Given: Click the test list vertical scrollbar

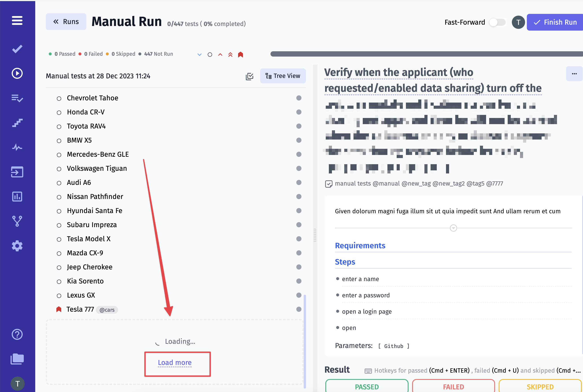Looking at the screenshot, I should click(304, 341).
